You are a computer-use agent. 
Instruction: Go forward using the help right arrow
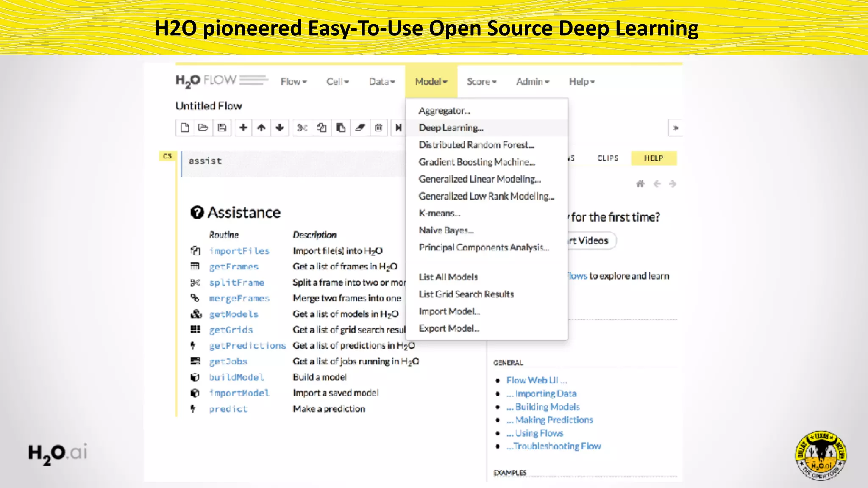click(x=673, y=183)
